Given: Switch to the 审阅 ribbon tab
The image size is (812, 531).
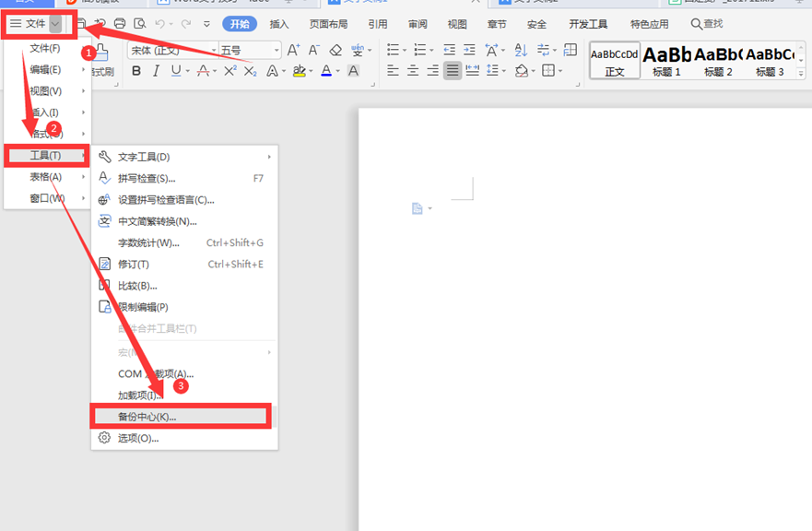Looking at the screenshot, I should [x=418, y=24].
